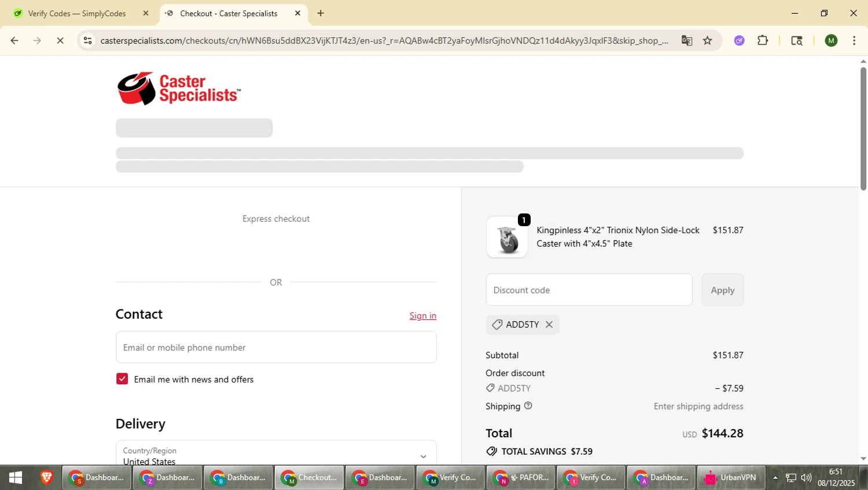Screen dimensions: 868x490
Task: Switch to the Checkout... taskbar window
Action: 309,477
